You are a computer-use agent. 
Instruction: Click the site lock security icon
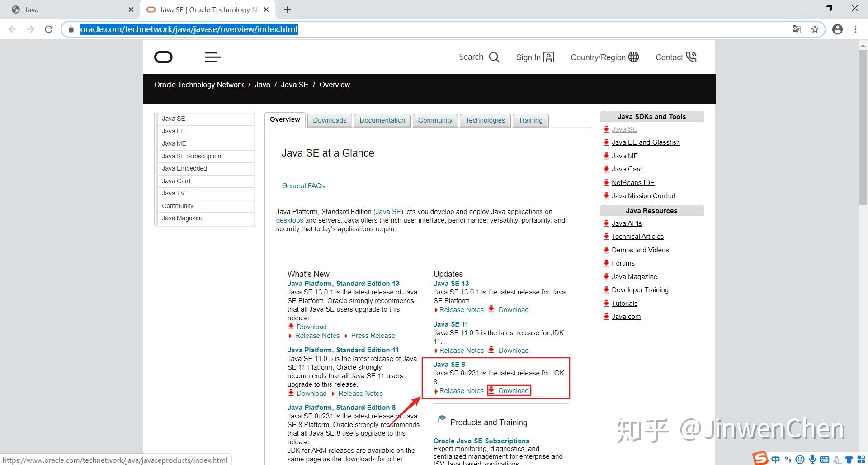(71, 29)
